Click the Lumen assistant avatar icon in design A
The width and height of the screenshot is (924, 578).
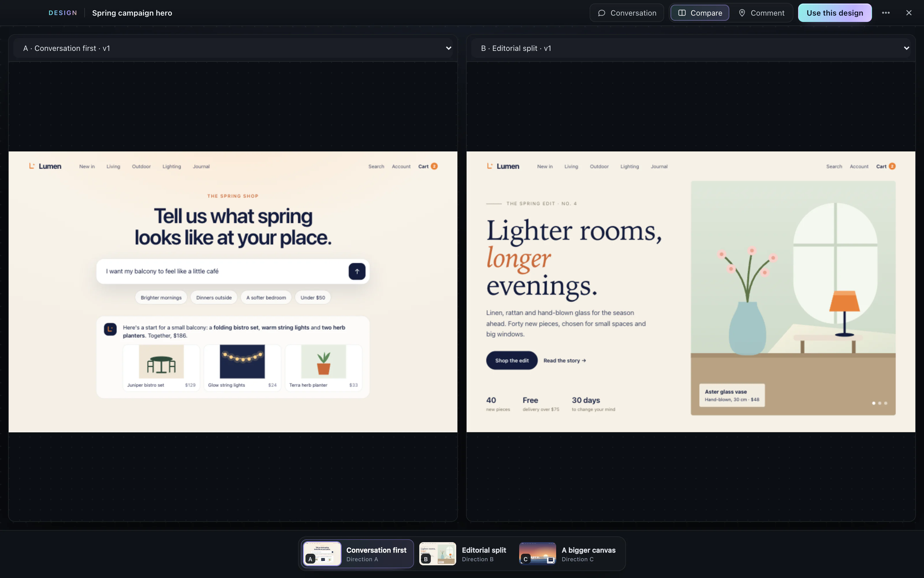coord(110,329)
